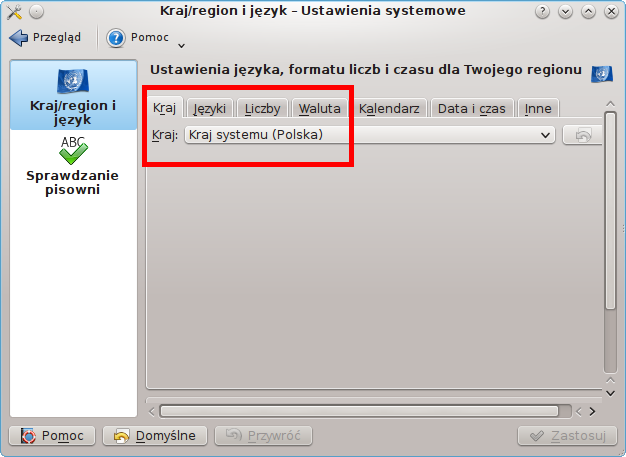Click the Domyślne button
The width and height of the screenshot is (626, 457).
tap(155, 435)
